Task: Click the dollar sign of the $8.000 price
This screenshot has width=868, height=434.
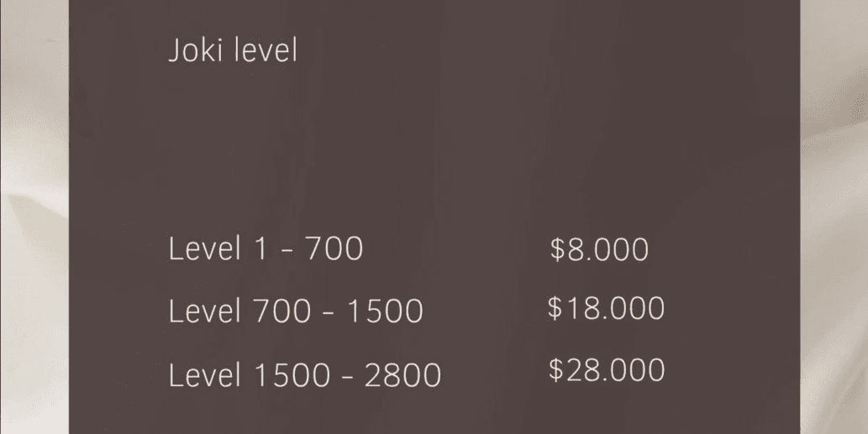Action: 557,249
